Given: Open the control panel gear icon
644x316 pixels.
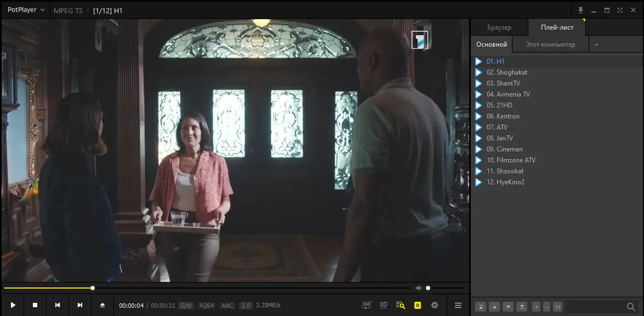Looking at the screenshot, I should [x=435, y=305].
